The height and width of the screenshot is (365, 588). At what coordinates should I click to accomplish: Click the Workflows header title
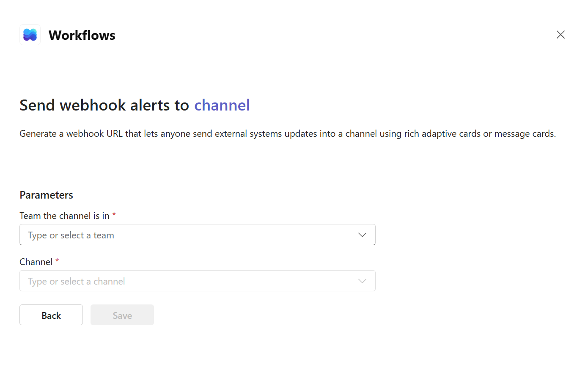pyautogui.click(x=82, y=35)
